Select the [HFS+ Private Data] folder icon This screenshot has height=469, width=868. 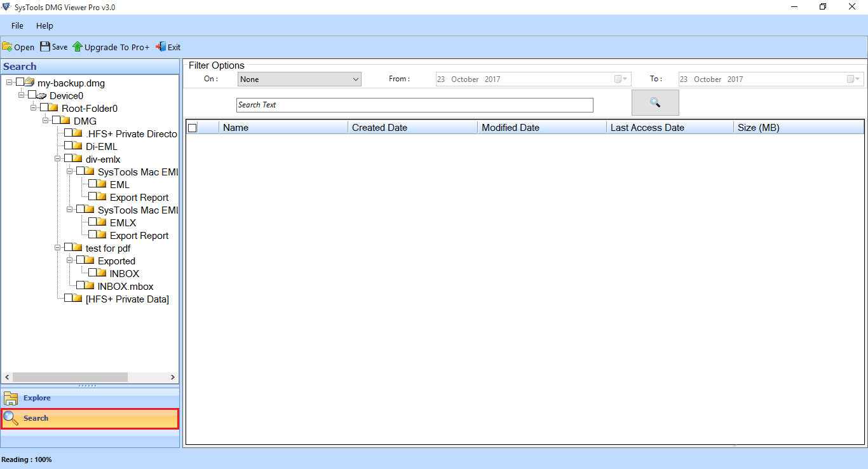click(78, 299)
